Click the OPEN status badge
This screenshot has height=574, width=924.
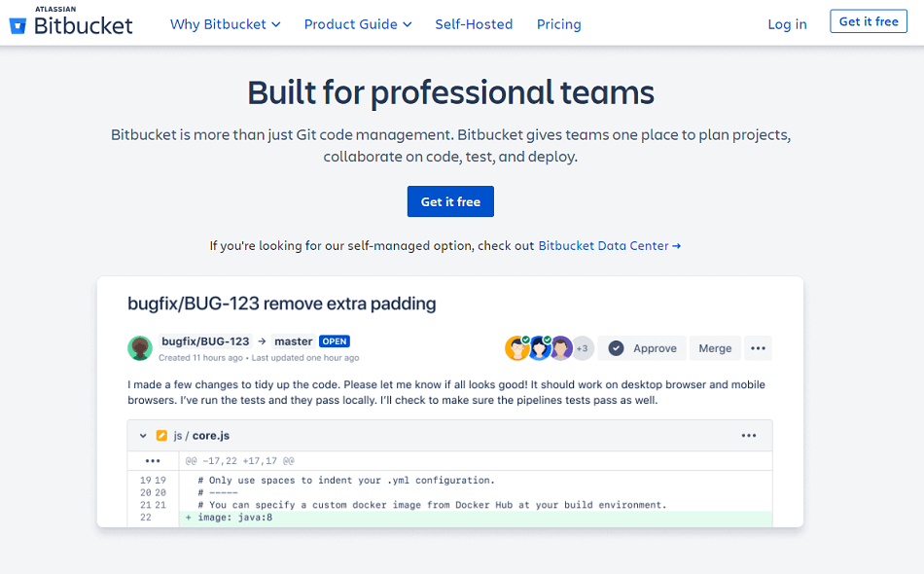335,341
